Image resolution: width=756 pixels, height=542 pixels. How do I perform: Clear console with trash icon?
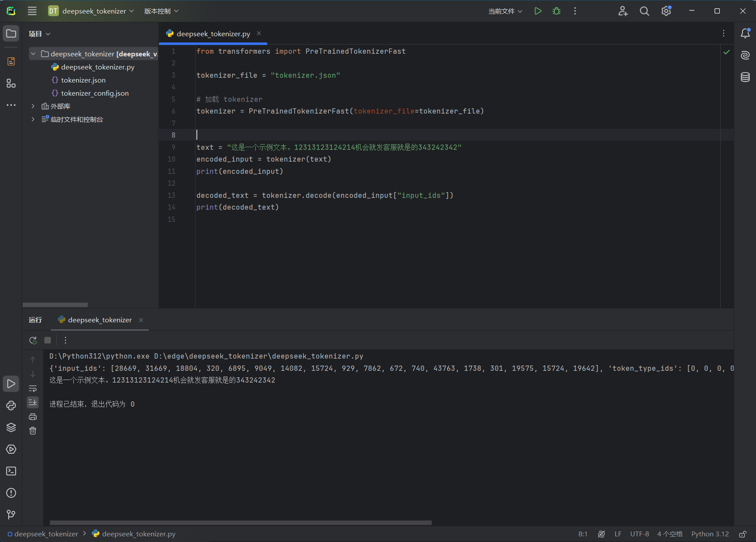coord(33,431)
